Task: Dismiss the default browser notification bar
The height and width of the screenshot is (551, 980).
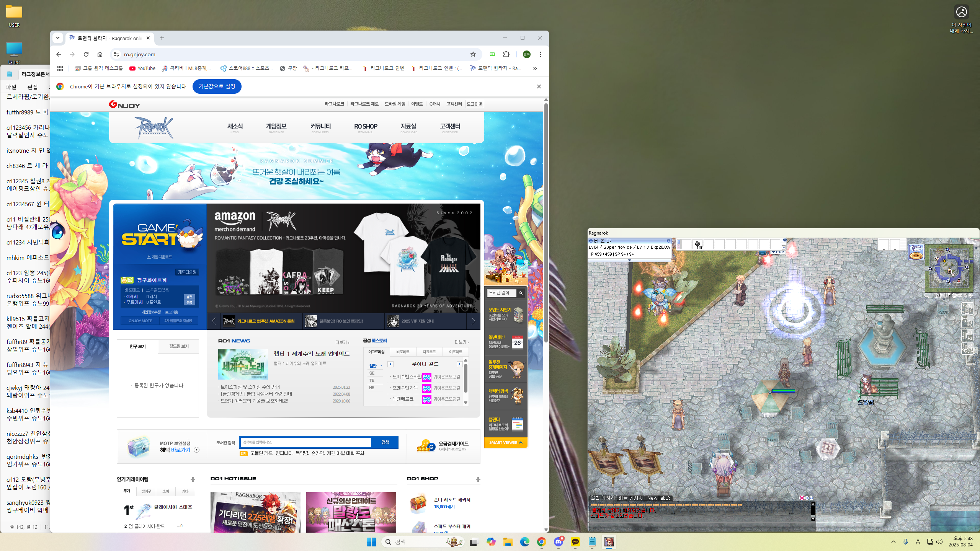Action: point(539,86)
